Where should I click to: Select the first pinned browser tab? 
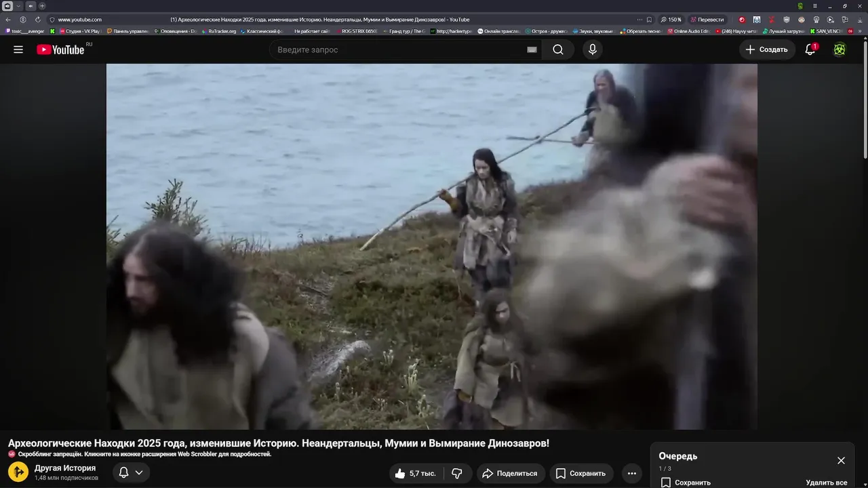pyautogui.click(x=7, y=6)
